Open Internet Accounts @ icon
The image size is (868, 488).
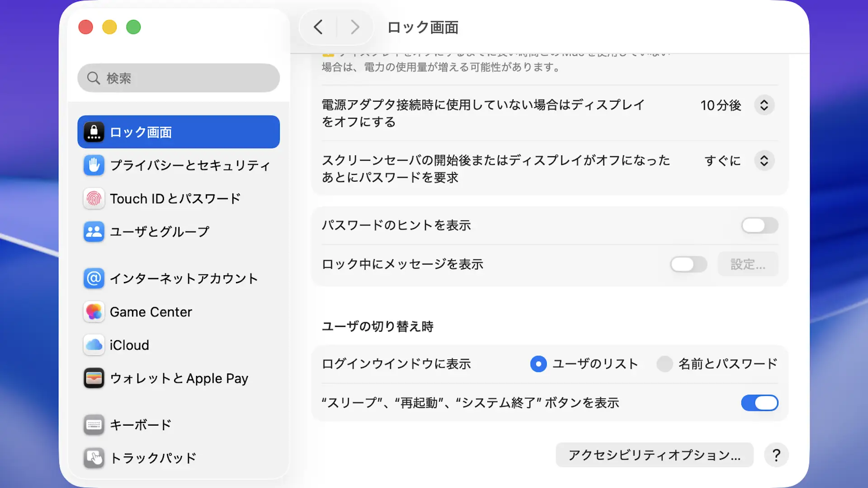click(94, 278)
